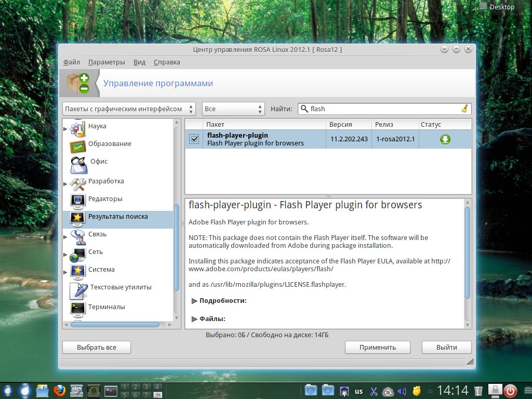Click the Текстовые утилиты pen icon
The image size is (532, 399).
[78, 291]
